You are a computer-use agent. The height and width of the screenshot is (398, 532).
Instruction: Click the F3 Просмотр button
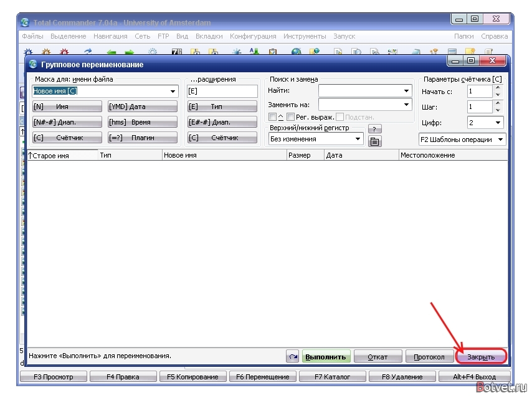tap(54, 377)
